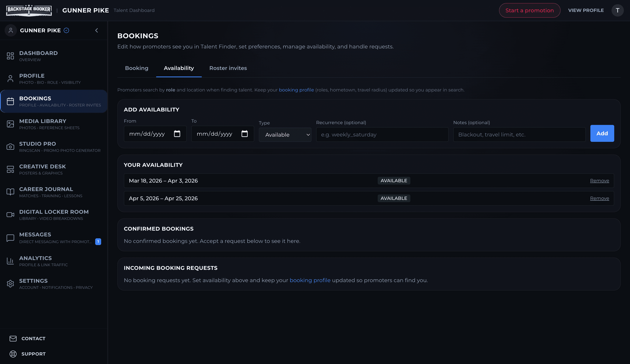Click the Add availability button

tap(602, 133)
